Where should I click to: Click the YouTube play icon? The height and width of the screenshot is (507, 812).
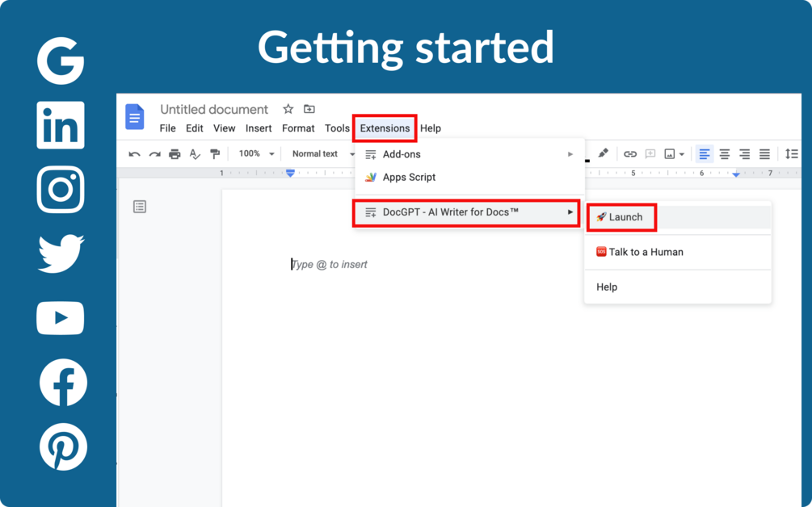tap(61, 317)
